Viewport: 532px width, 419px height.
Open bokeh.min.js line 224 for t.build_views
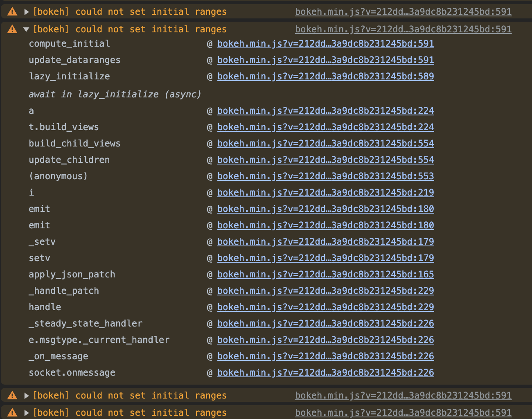[x=325, y=127]
